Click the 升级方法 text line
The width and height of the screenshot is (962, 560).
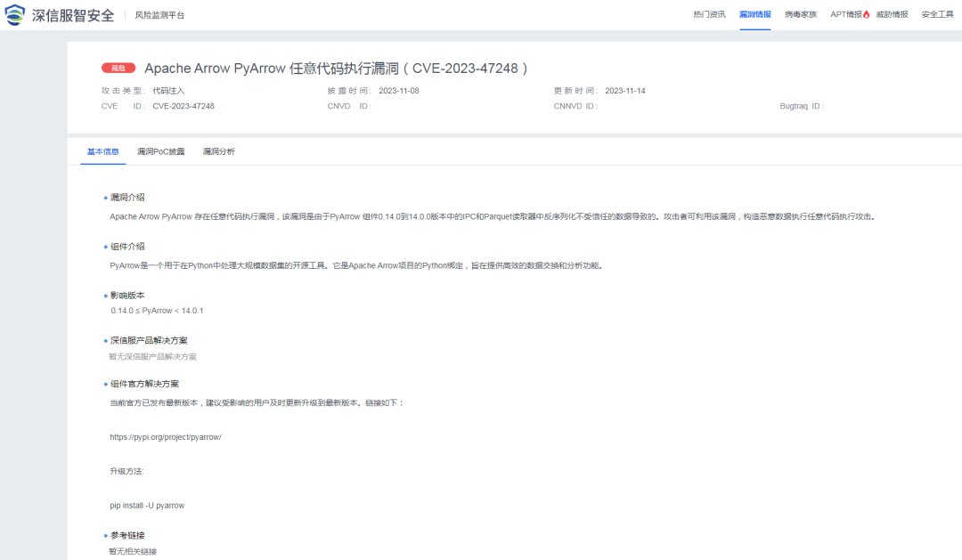pyautogui.click(x=126, y=471)
